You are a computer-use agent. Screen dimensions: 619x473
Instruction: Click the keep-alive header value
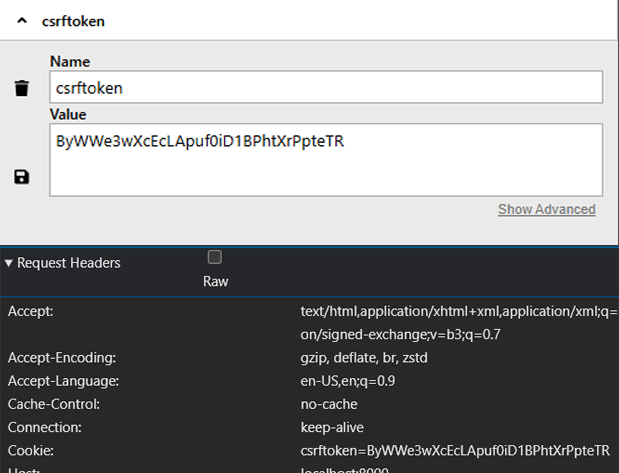[x=332, y=427]
